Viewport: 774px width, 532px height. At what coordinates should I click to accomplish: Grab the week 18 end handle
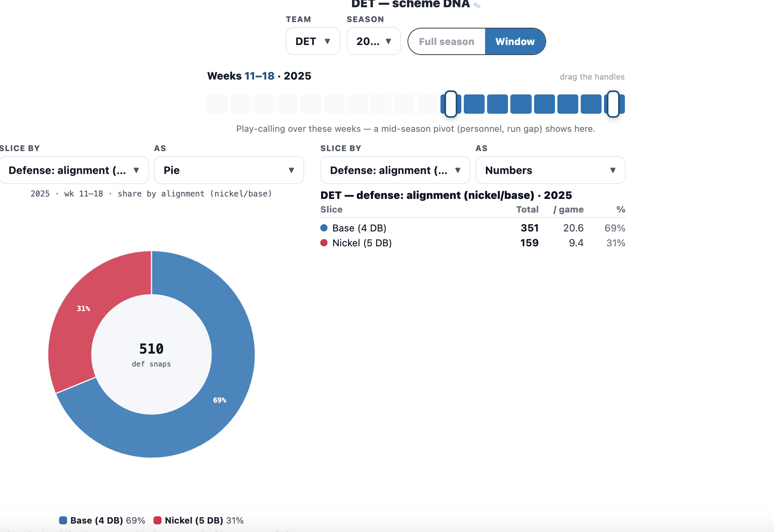coord(613,104)
